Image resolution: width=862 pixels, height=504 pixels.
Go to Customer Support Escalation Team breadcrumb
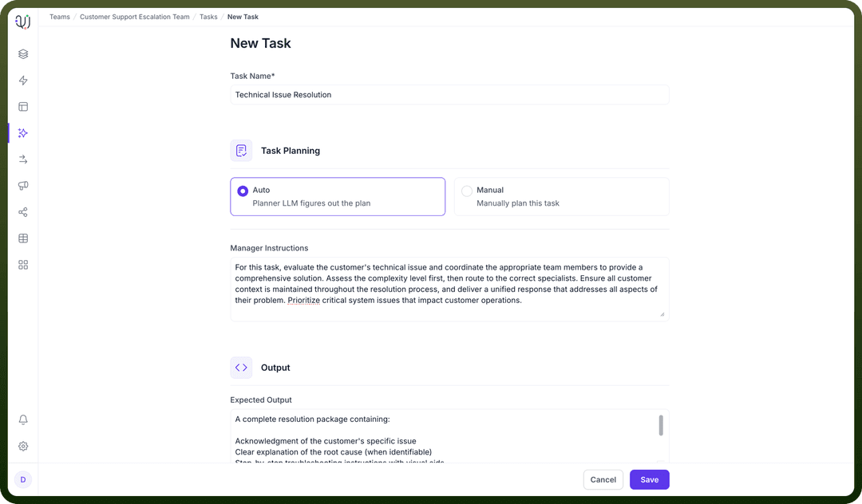tap(135, 17)
